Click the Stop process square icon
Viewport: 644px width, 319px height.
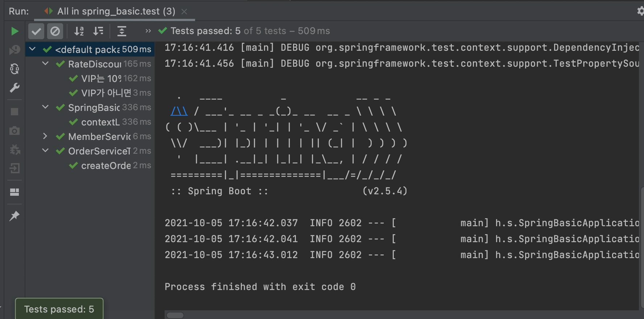click(x=15, y=112)
